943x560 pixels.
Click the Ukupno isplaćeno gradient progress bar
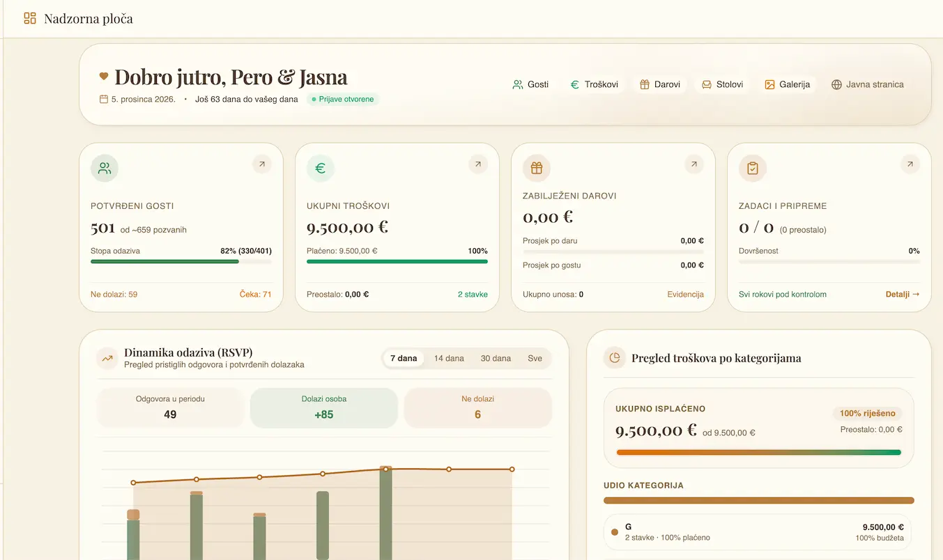[758, 452]
